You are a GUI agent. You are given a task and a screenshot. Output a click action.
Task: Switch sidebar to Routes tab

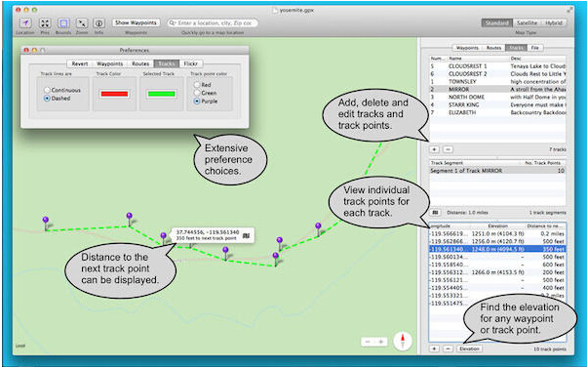pyautogui.click(x=493, y=48)
